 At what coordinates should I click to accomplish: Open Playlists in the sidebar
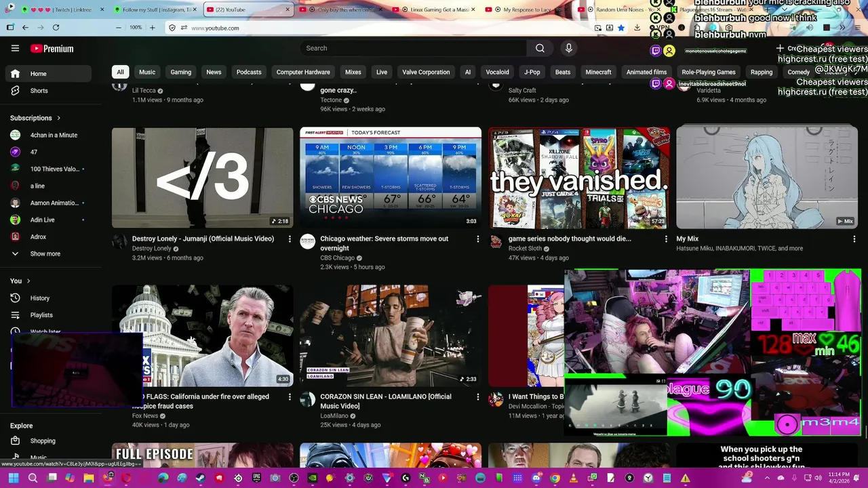48,315
